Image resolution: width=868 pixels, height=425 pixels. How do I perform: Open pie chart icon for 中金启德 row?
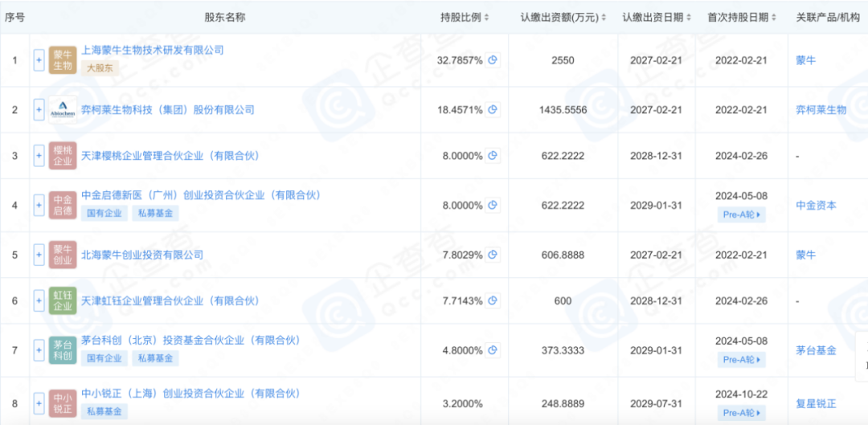[x=493, y=206]
